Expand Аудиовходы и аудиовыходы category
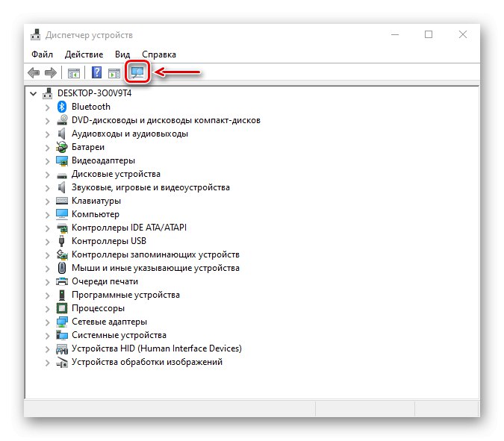Screen dimensions: 504x441 pos(48,134)
